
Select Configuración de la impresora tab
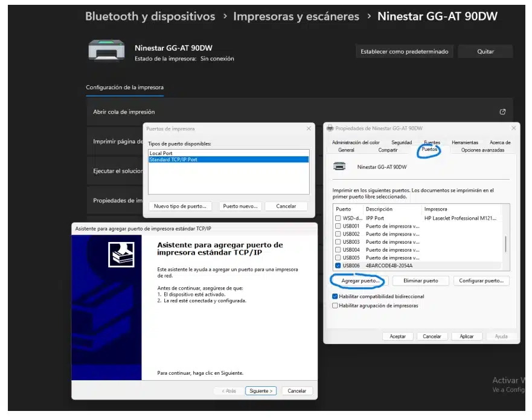coord(124,87)
